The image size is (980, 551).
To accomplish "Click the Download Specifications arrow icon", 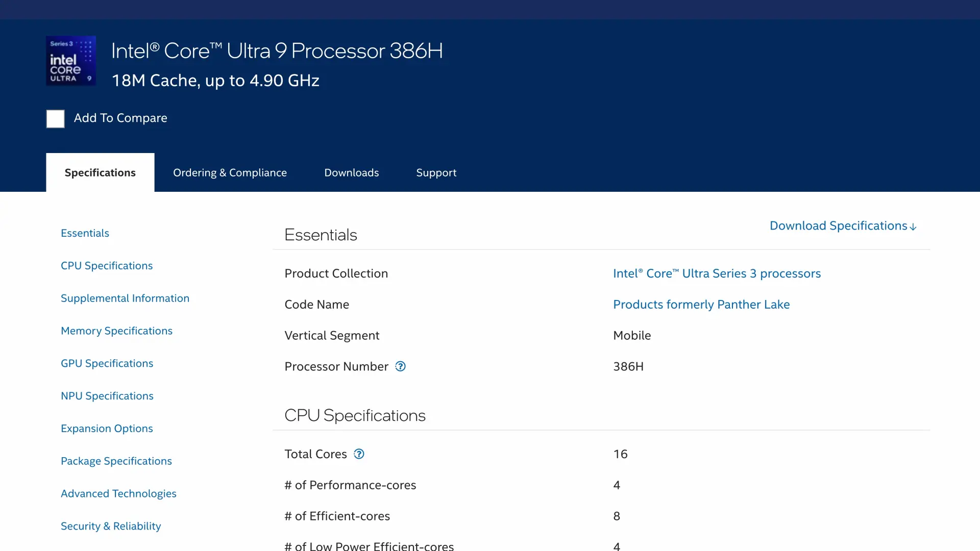I will pyautogui.click(x=913, y=227).
